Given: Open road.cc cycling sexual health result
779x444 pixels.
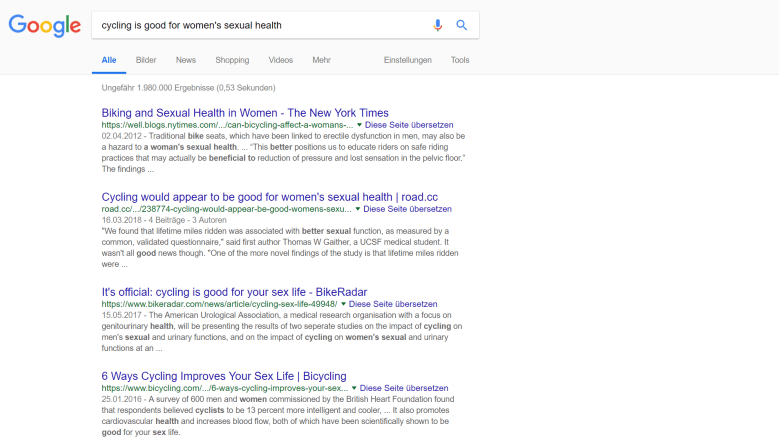Looking at the screenshot, I should coord(270,197).
